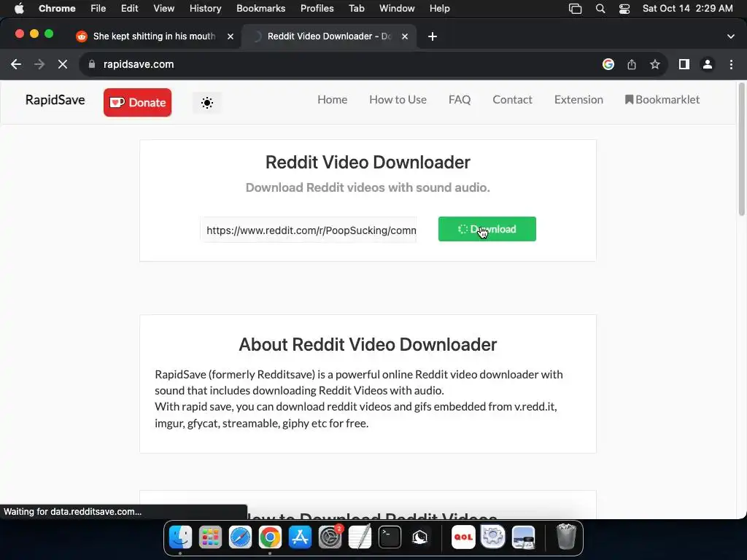Open Launchpad from the Dock
Image resolution: width=747 pixels, height=560 pixels.
[210, 537]
